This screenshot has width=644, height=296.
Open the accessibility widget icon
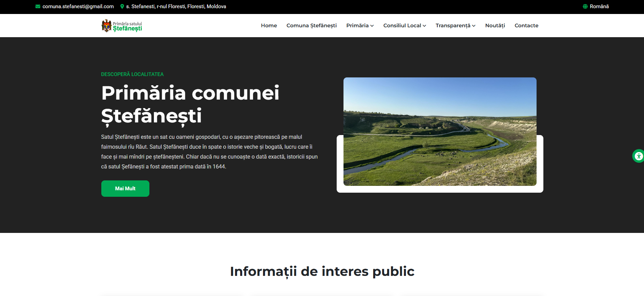pos(638,156)
